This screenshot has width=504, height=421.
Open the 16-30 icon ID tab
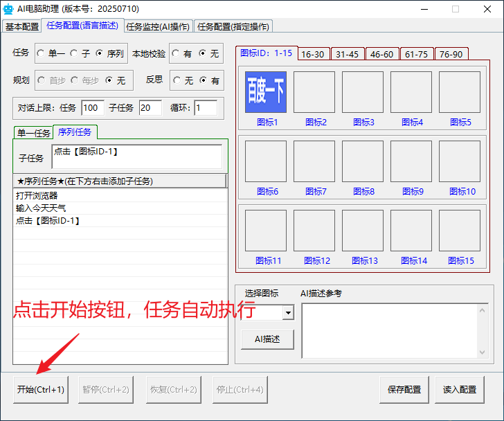(313, 54)
